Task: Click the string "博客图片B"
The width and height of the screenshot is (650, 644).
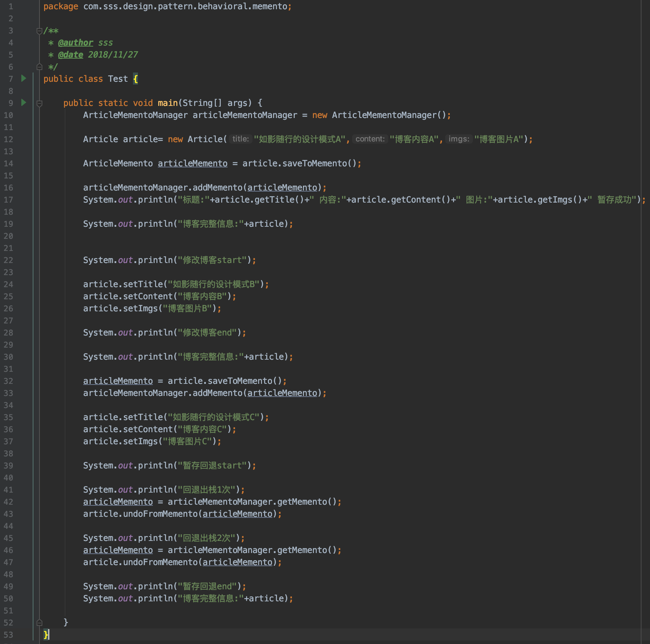Action: point(187,308)
